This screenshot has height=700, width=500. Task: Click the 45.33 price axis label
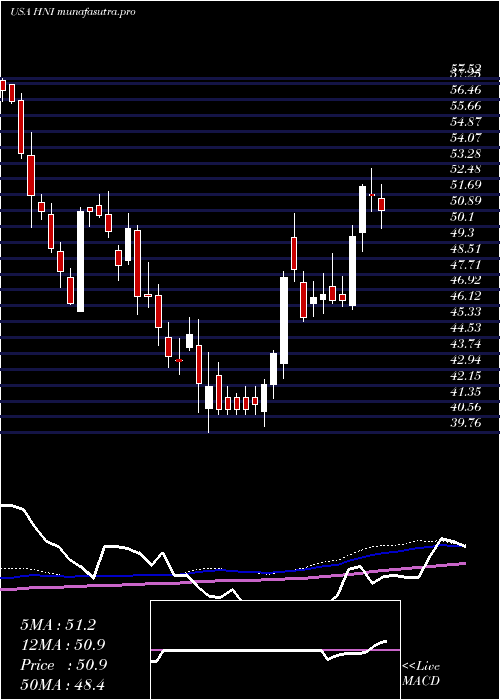coord(465,312)
